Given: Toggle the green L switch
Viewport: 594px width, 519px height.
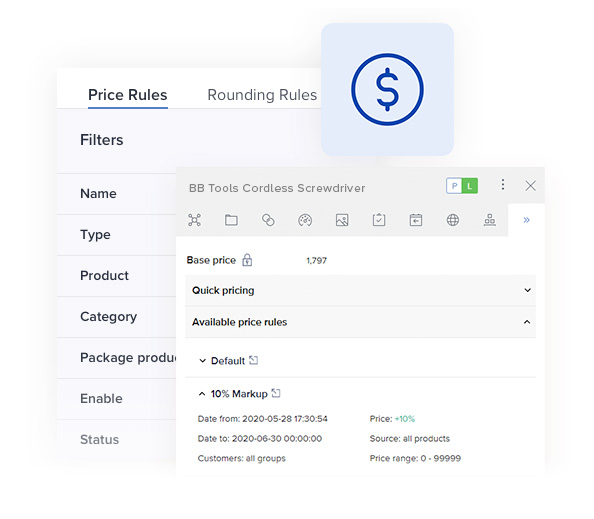Looking at the screenshot, I should (x=470, y=186).
